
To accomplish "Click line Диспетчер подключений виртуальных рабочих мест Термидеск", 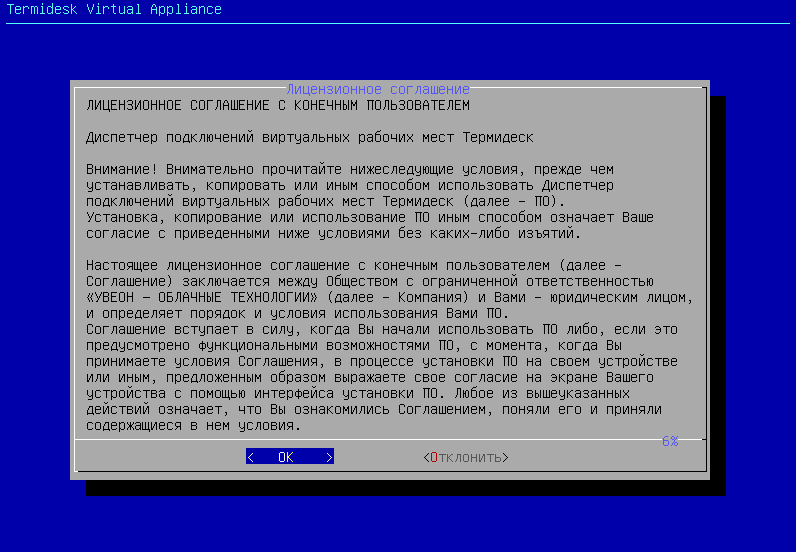I will pyautogui.click(x=310, y=138).
